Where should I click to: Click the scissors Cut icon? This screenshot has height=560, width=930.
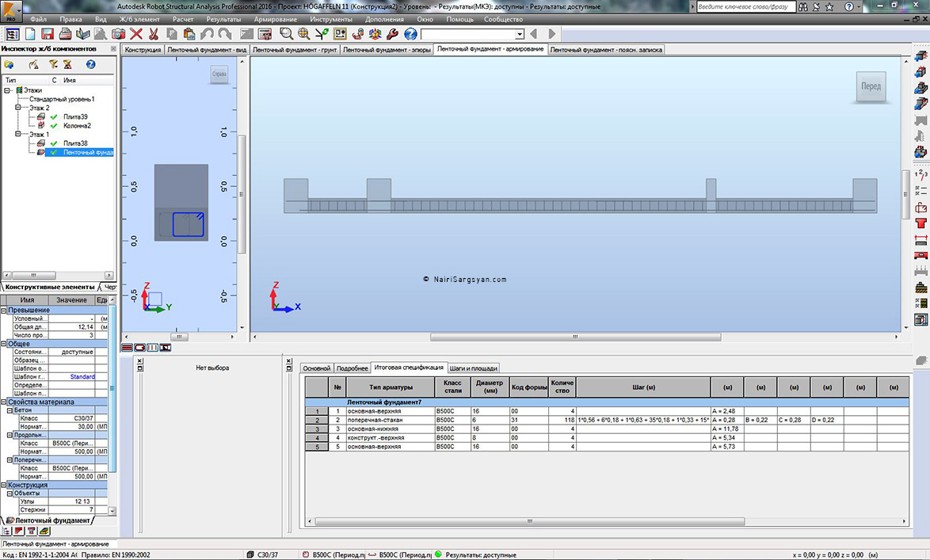154,34
